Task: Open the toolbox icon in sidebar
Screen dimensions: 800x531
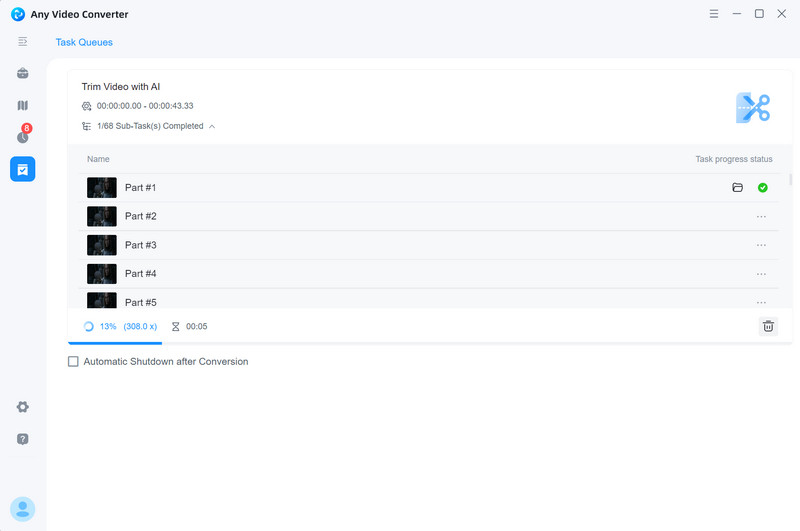Action: pyautogui.click(x=22, y=73)
